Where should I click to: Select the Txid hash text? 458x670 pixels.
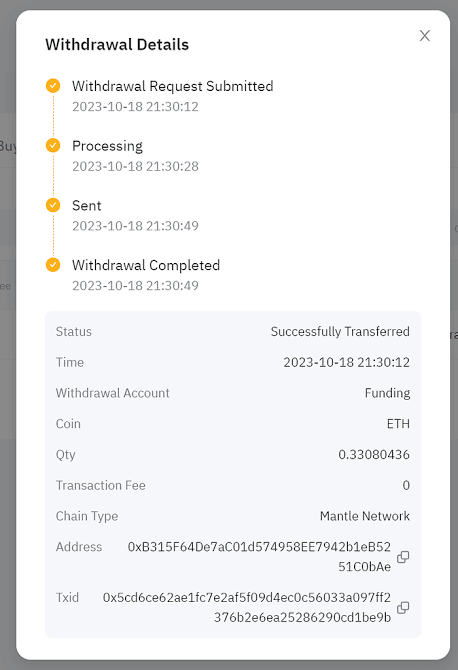click(x=247, y=607)
